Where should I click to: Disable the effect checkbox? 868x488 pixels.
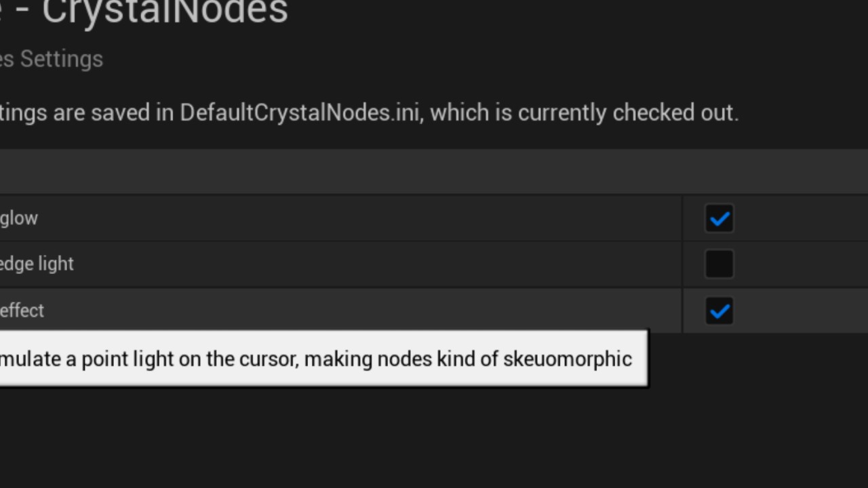click(x=719, y=311)
